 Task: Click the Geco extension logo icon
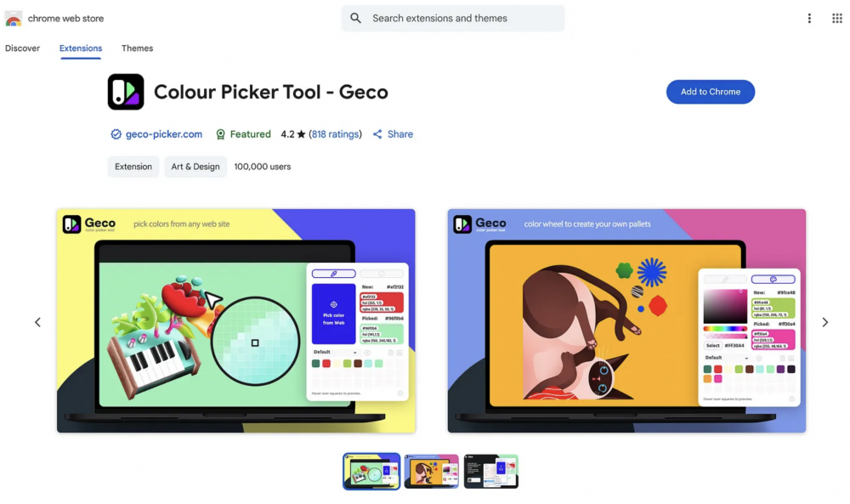point(126,92)
